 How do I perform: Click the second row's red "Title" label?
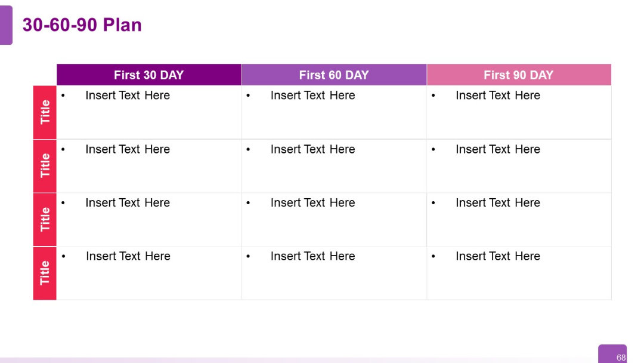point(45,166)
